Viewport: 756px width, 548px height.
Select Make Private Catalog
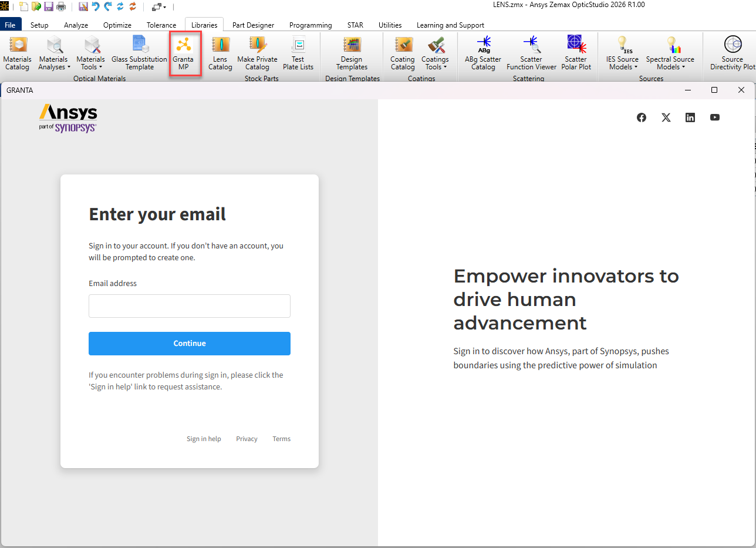(x=257, y=53)
